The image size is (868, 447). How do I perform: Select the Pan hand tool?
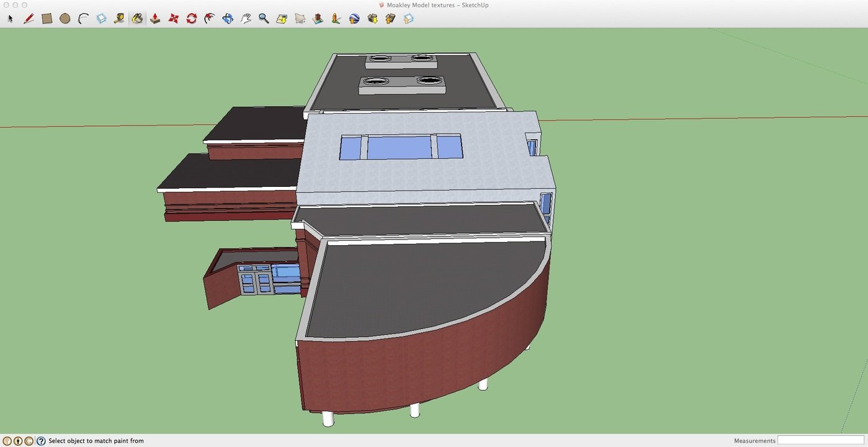246,19
